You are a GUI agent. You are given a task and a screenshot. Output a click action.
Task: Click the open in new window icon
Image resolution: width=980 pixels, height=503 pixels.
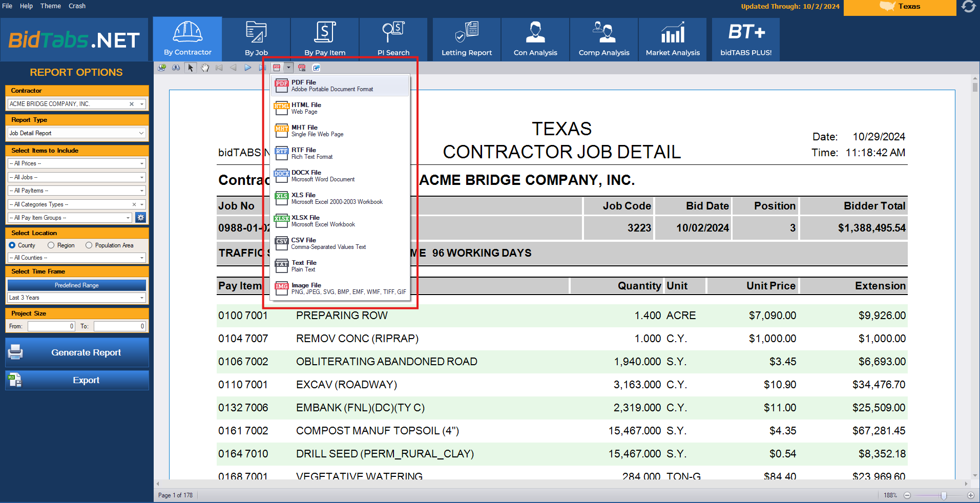click(x=316, y=68)
